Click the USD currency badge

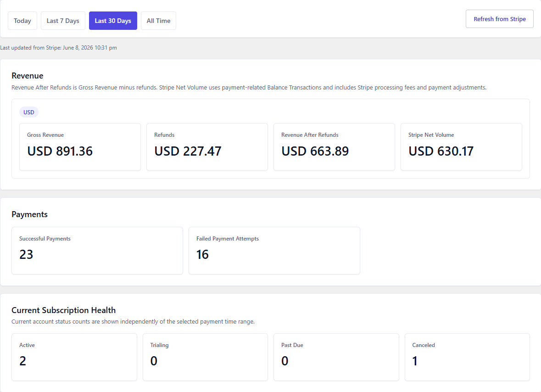(x=28, y=112)
